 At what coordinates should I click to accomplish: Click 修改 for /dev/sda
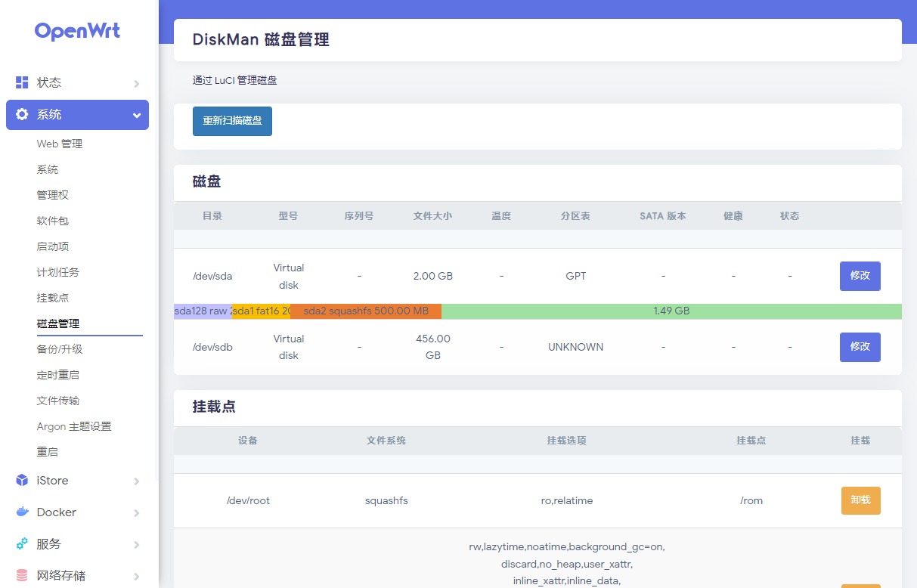click(860, 276)
